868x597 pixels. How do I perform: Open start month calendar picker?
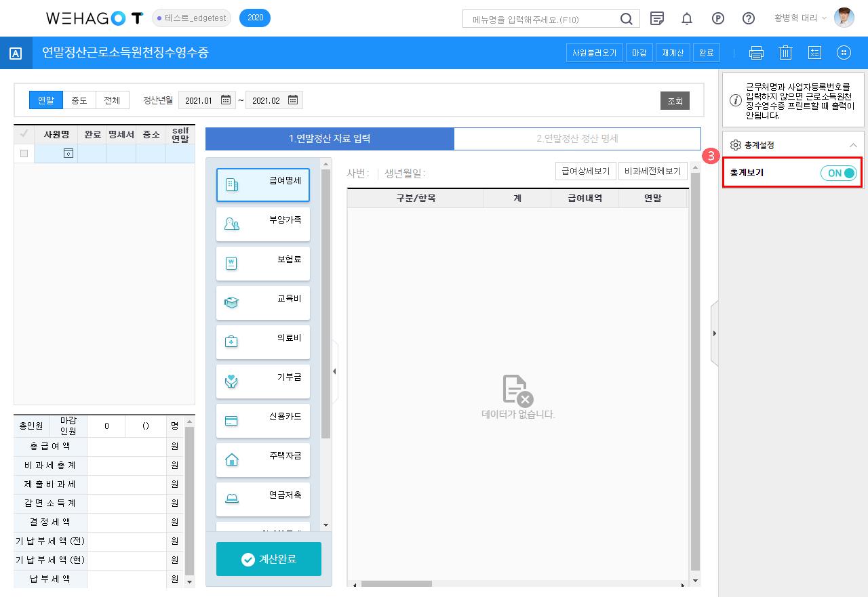click(x=226, y=100)
